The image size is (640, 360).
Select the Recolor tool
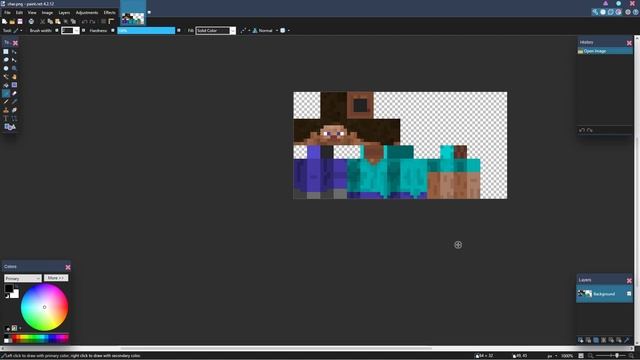[14, 110]
